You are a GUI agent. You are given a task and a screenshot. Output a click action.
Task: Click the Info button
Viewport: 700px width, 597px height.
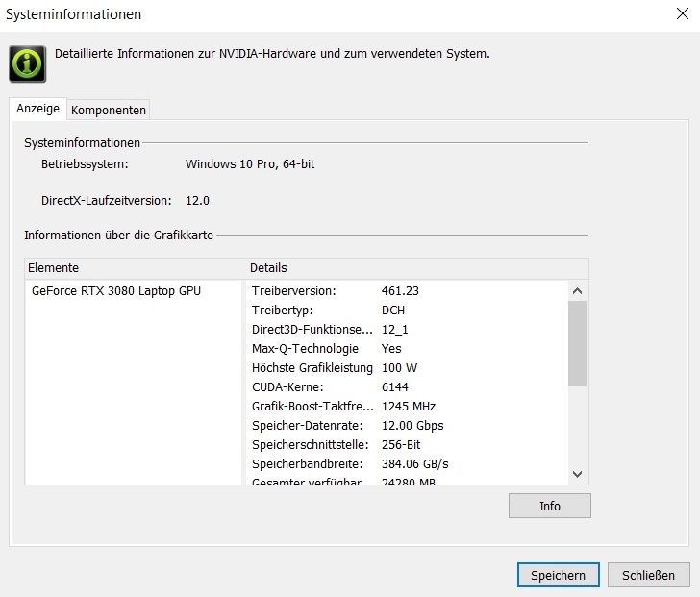[x=550, y=506]
